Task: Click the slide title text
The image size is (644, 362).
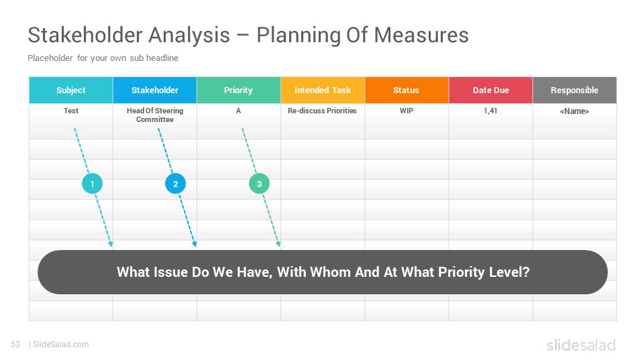Action: pyautogui.click(x=248, y=35)
